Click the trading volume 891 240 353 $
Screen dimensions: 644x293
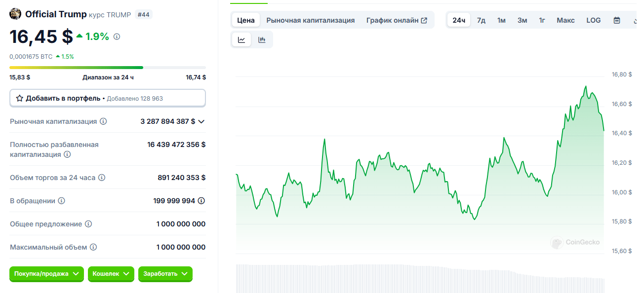pos(182,178)
